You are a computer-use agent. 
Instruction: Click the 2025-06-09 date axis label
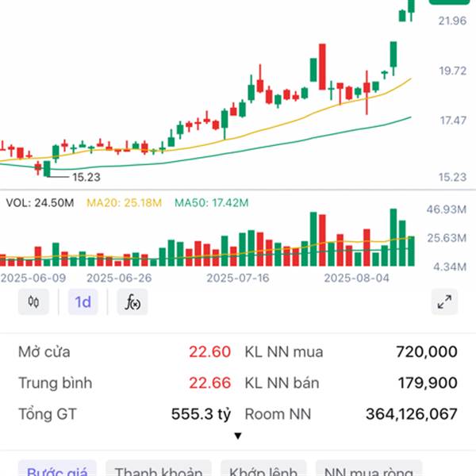point(33,278)
